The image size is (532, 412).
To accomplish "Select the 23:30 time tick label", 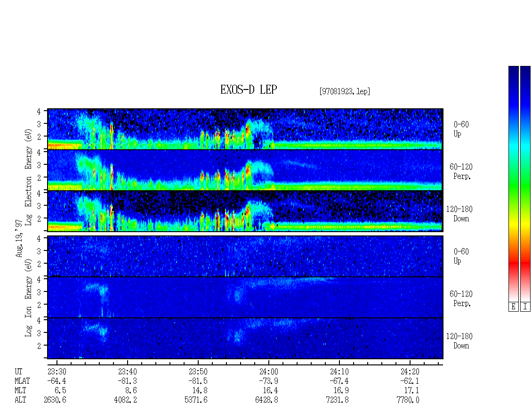I will coord(56,372).
